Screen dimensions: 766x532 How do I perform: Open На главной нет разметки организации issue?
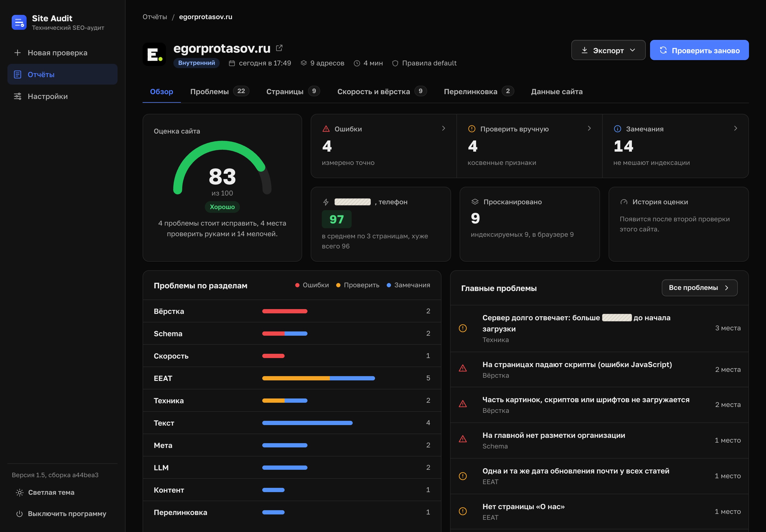click(599, 440)
